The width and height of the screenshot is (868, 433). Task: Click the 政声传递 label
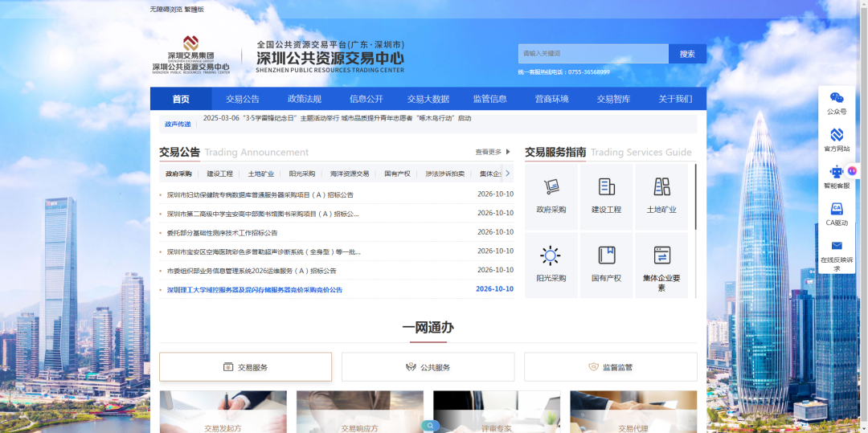(178, 125)
